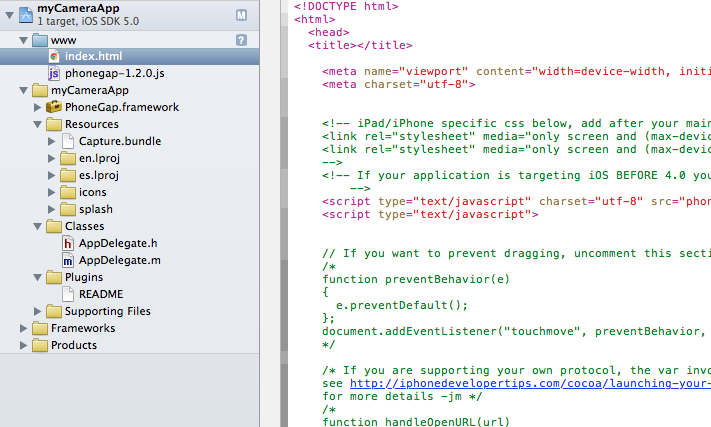Image resolution: width=711 pixels, height=427 pixels.
Task: Collapse the myCameraApp group triangle
Action: (24, 90)
